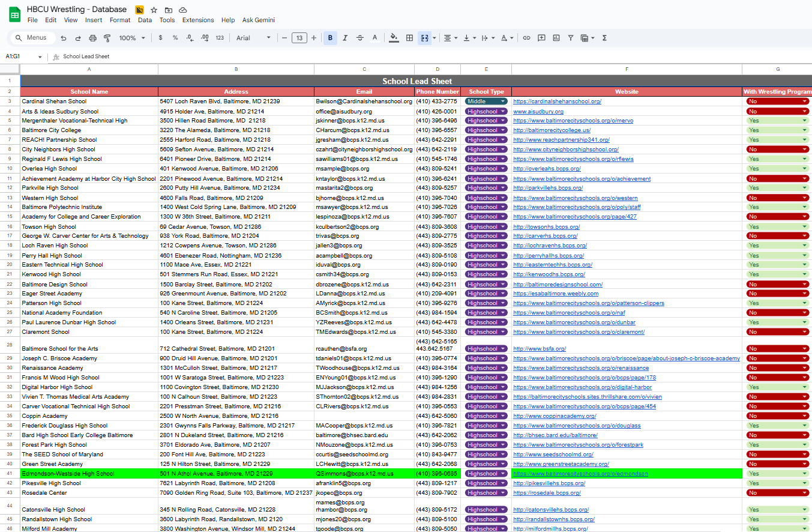Viewport: 812px width, 532px height.
Task: Star the HBCU Wrestling document
Action: [x=154, y=10]
